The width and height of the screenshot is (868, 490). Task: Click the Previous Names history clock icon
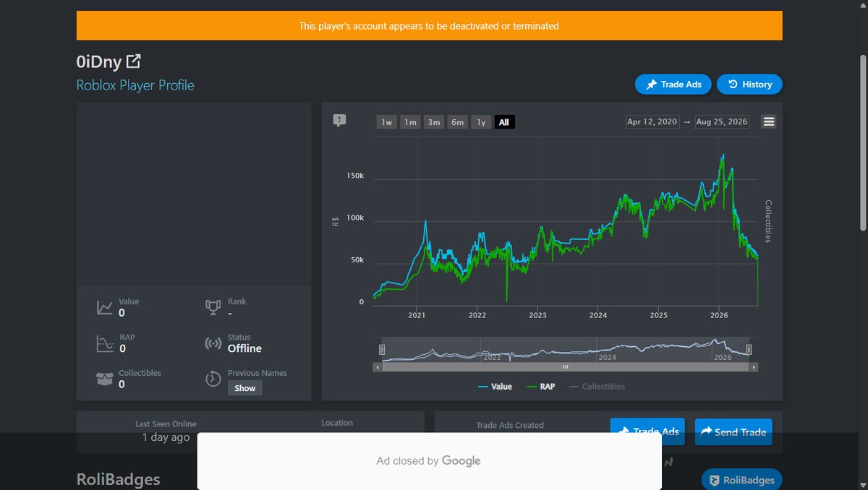click(x=213, y=379)
